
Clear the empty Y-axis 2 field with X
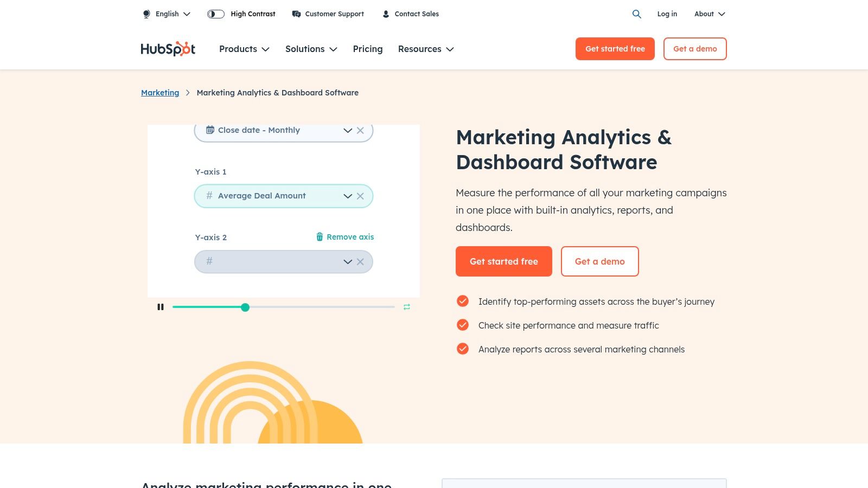pyautogui.click(x=360, y=262)
